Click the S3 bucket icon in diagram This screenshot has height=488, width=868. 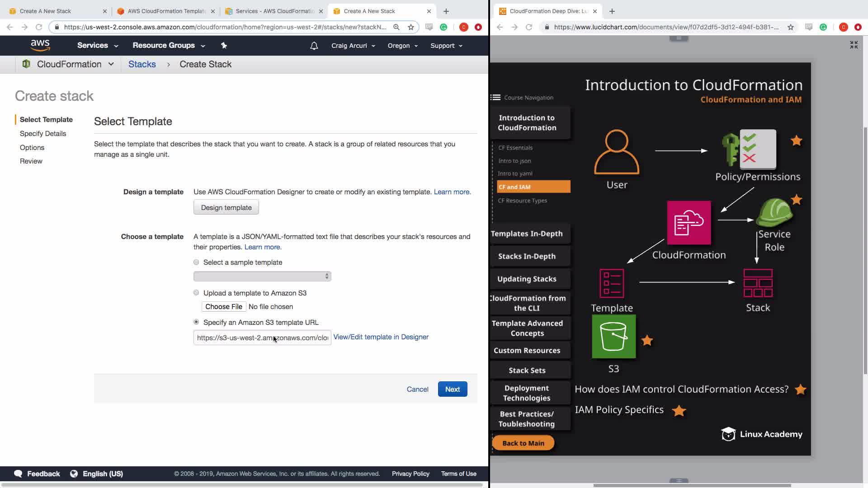click(613, 337)
